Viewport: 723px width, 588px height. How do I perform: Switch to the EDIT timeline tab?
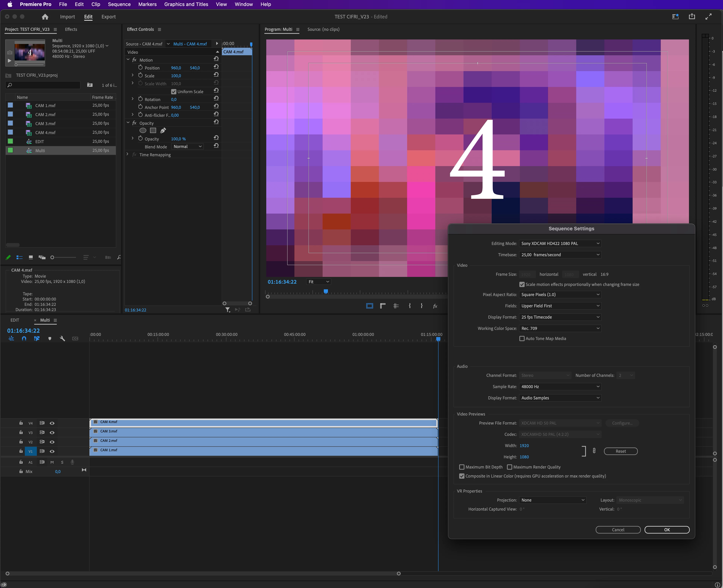tap(15, 320)
